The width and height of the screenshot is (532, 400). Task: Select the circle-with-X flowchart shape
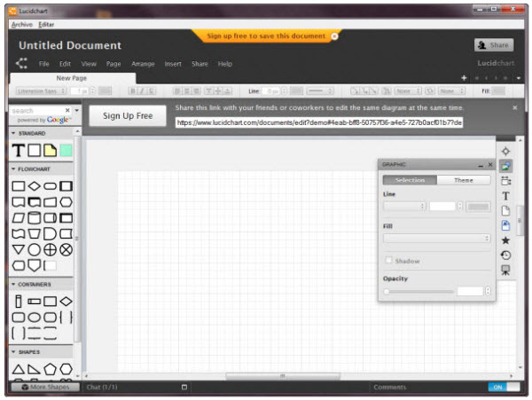(x=66, y=249)
